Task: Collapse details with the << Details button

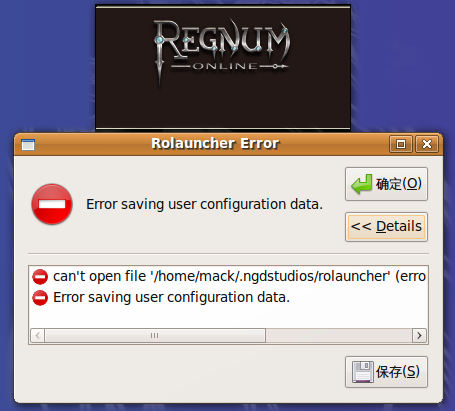Action: click(x=386, y=227)
